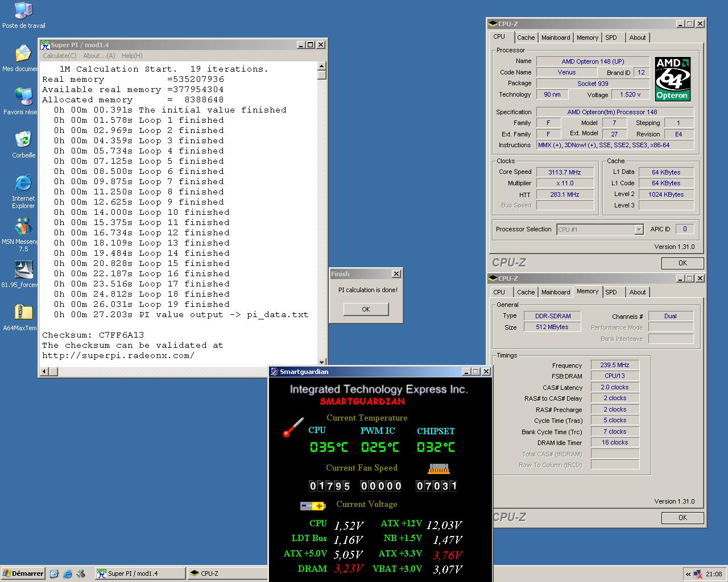
Task: Click the Super PI vertical scrollbar down arrow
Action: tap(322, 361)
